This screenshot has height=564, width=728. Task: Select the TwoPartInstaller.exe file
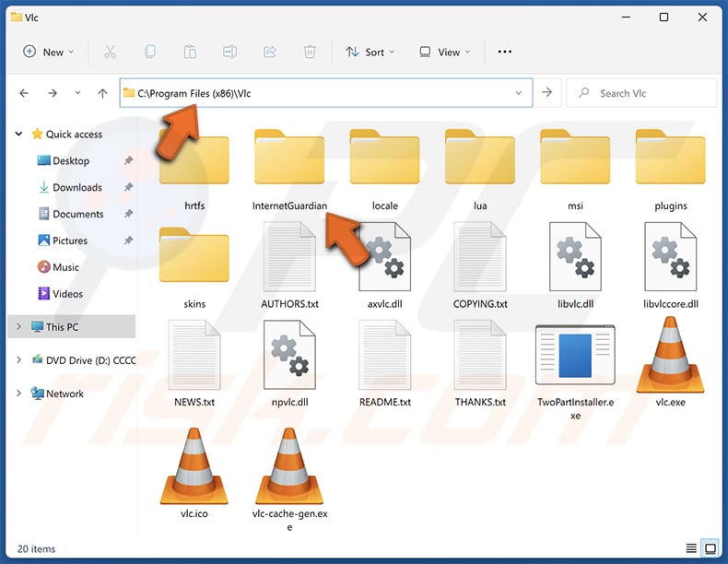(575, 371)
